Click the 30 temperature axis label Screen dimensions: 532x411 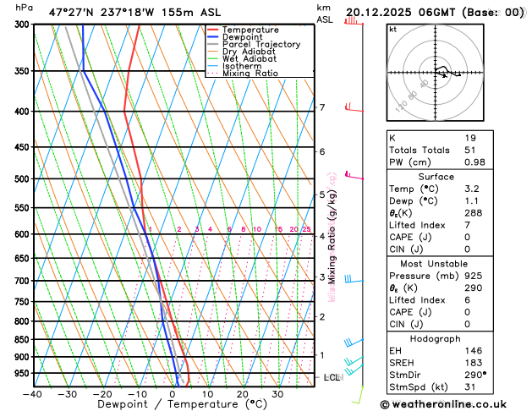277,394
